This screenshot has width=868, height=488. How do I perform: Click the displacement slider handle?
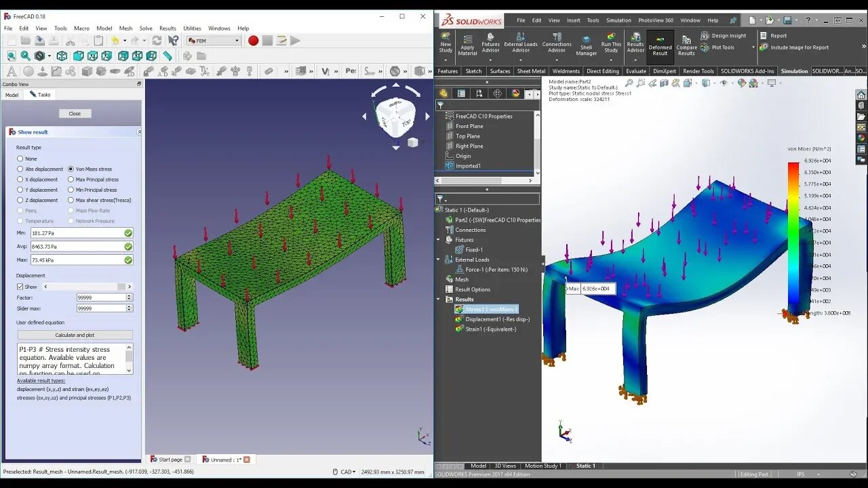pyautogui.click(x=121, y=287)
